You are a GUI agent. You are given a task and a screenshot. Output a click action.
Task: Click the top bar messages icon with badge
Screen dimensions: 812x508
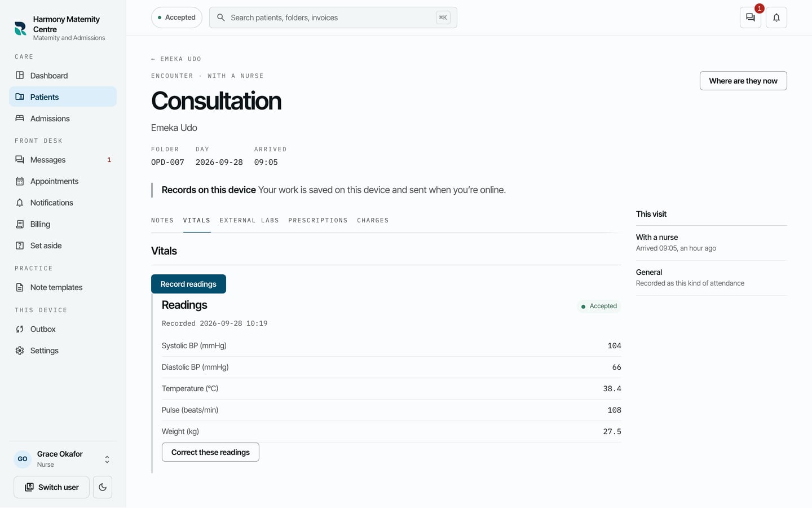751,17
